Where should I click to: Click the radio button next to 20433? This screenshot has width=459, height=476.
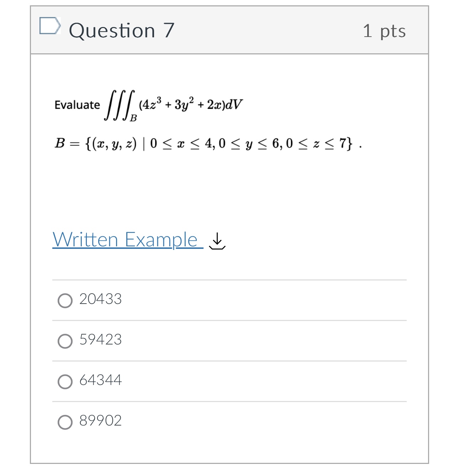(65, 300)
